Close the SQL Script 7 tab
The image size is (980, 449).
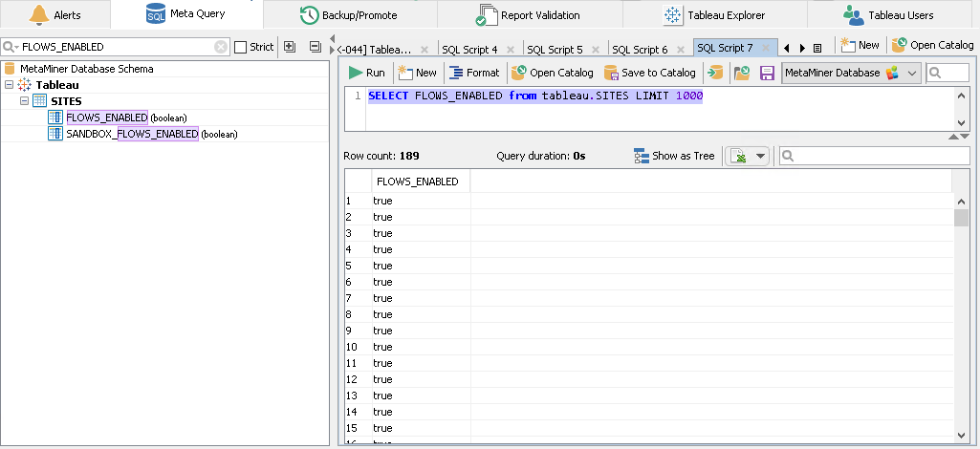pos(765,48)
